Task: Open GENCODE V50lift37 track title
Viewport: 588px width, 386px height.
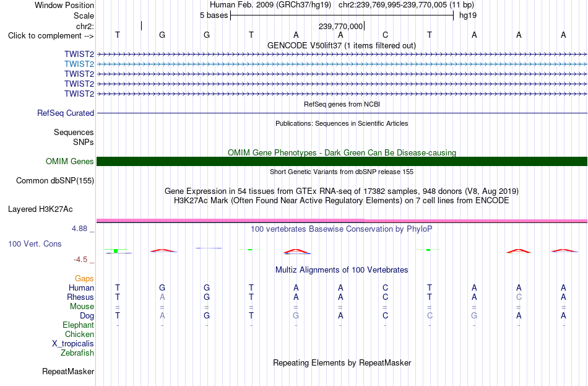Action: point(341,45)
